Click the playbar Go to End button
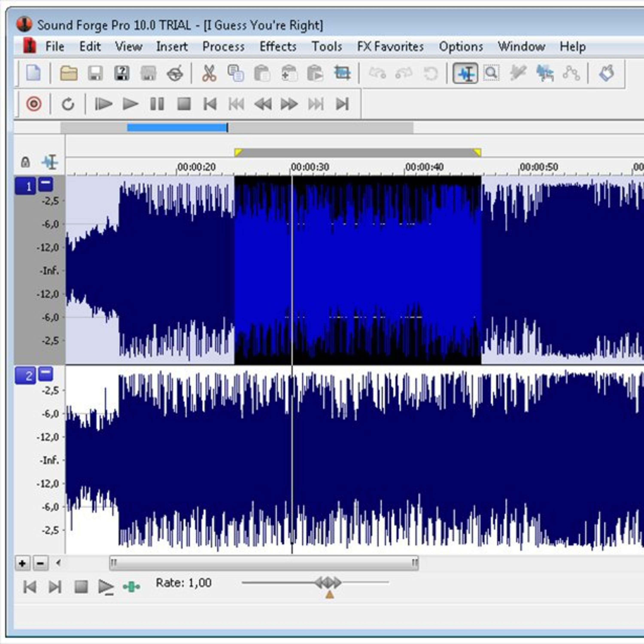Viewport: 644px width, 644px height. pyautogui.click(x=55, y=587)
